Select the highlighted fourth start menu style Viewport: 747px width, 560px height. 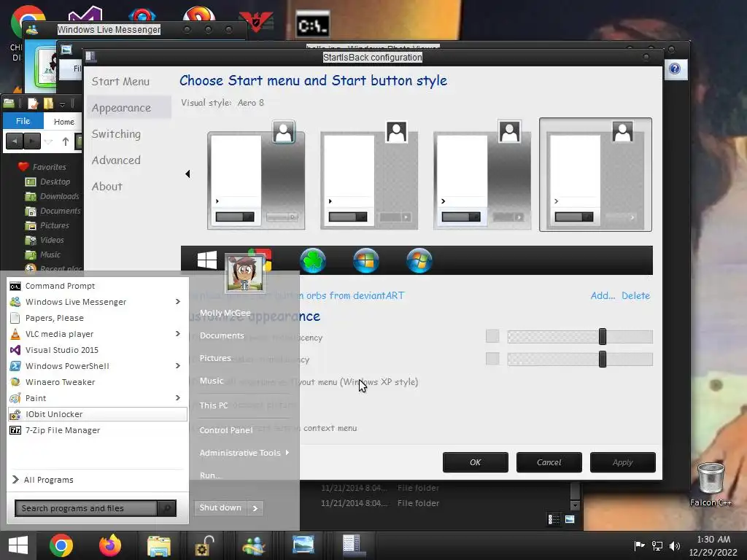click(595, 175)
